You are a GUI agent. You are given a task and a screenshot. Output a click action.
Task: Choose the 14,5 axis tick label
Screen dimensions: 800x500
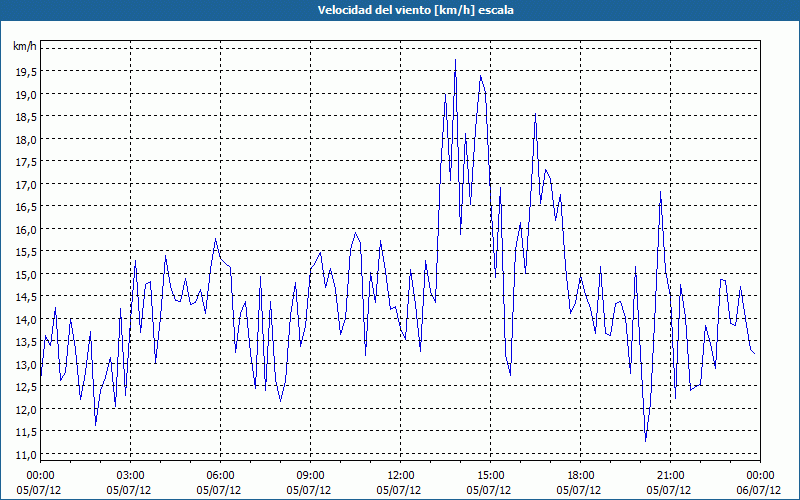click(27, 297)
